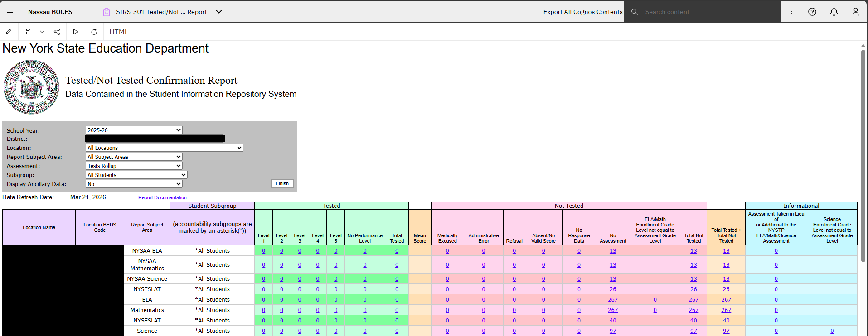Click Export All Cognos Contents
The height and width of the screenshot is (336, 868).
click(583, 12)
